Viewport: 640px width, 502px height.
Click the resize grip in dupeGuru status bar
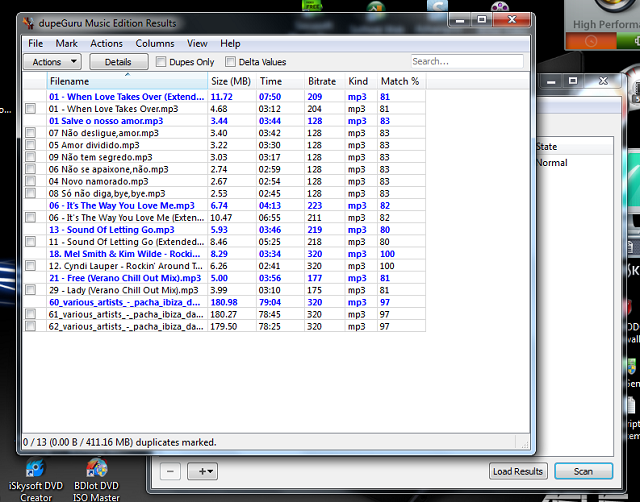pos(525,444)
